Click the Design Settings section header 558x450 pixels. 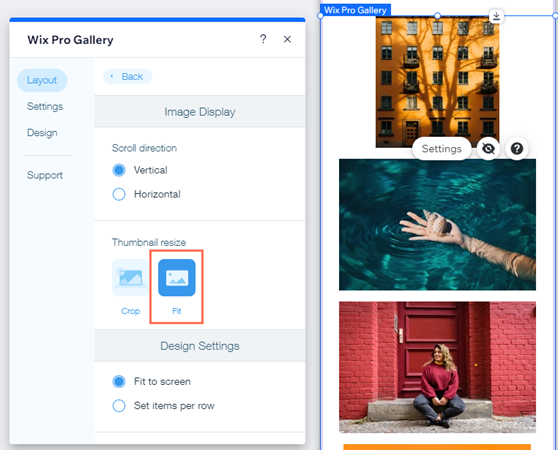click(200, 346)
